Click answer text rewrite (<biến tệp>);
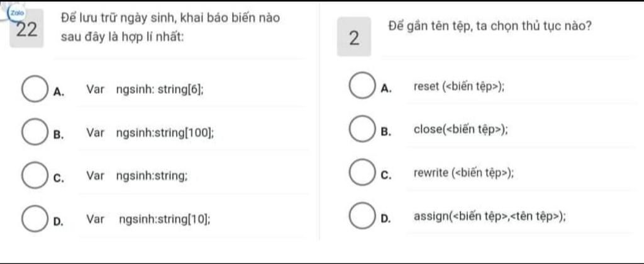 (x=464, y=173)
